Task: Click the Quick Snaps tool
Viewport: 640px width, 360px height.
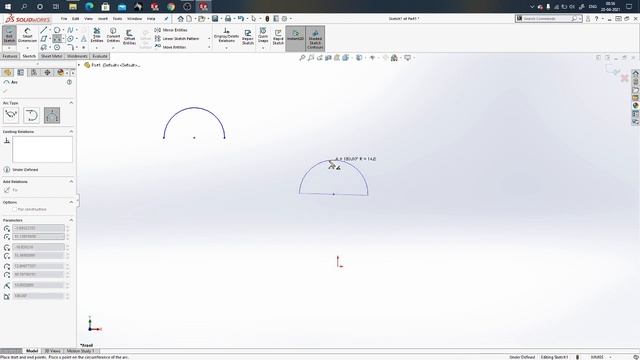Action: 263,35
